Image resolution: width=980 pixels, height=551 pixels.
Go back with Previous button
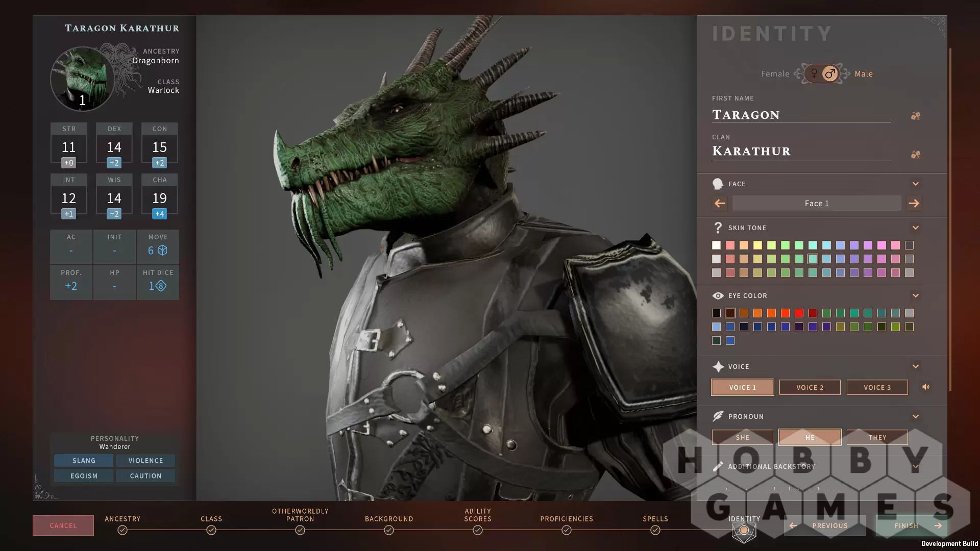click(x=824, y=525)
